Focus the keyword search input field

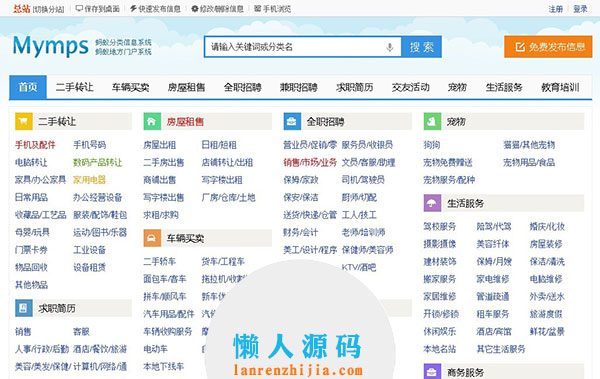pos(303,47)
